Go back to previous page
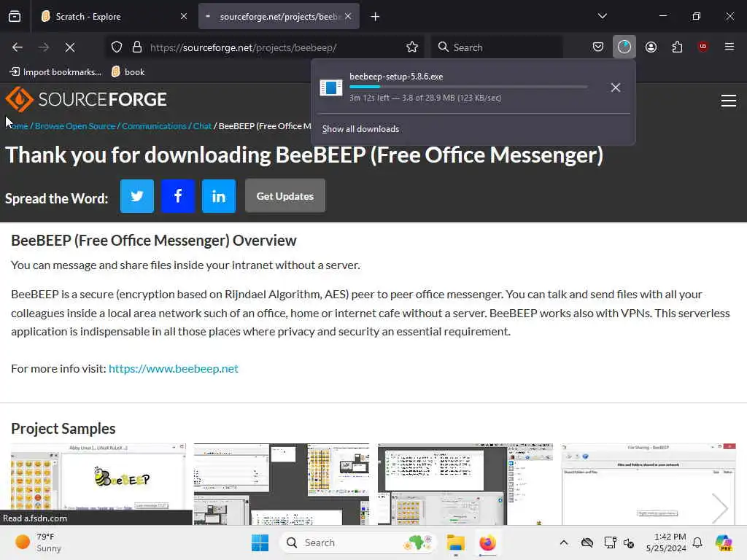747x560 pixels. (18, 47)
